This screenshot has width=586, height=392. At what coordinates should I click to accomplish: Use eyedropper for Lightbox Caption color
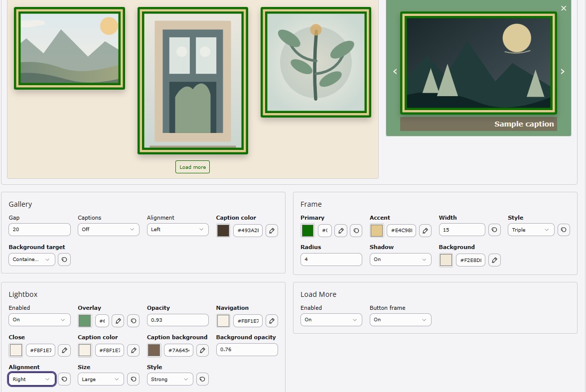point(134,350)
